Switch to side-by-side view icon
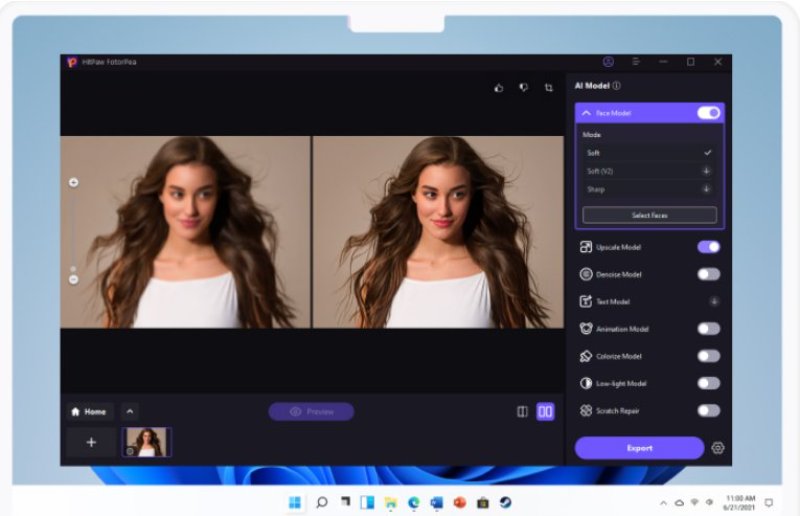800x516 pixels. (545, 411)
